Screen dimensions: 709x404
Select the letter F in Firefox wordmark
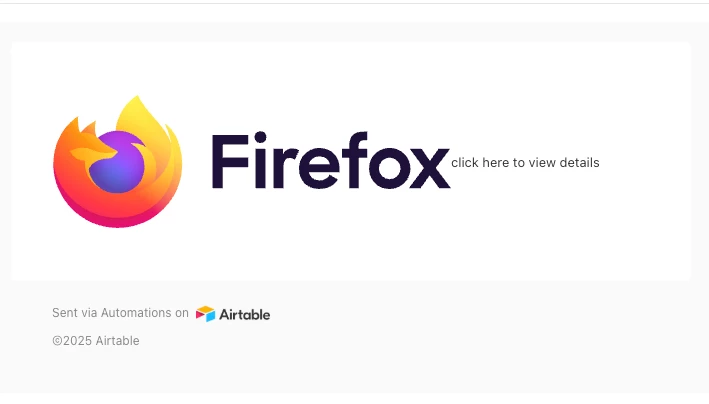230,161
